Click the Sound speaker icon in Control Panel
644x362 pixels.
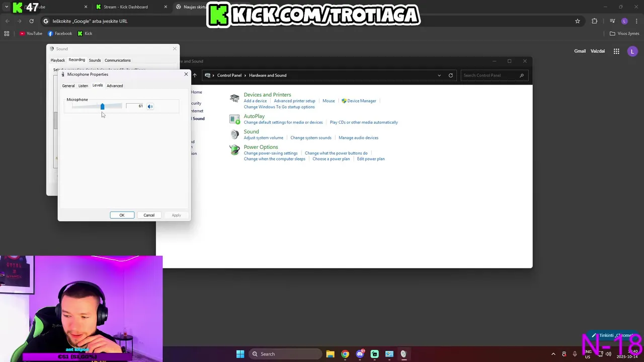pyautogui.click(x=234, y=134)
